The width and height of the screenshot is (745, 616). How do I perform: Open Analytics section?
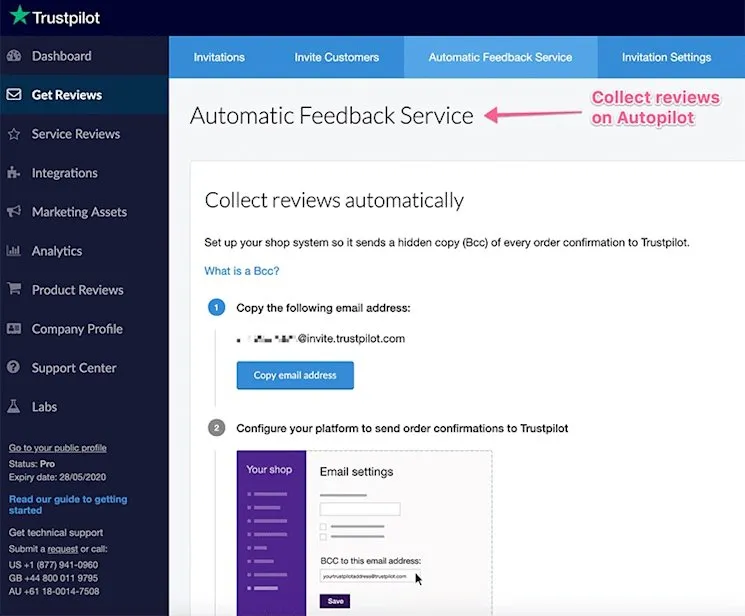click(84, 251)
